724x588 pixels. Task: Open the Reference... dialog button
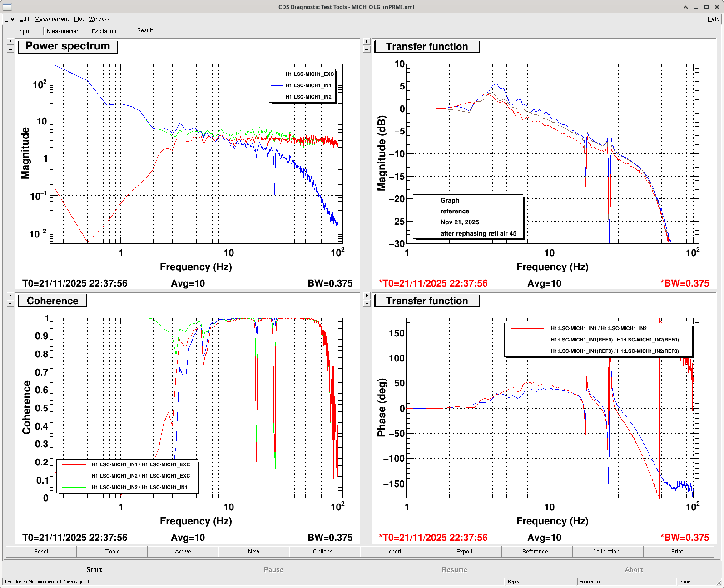pos(537,552)
